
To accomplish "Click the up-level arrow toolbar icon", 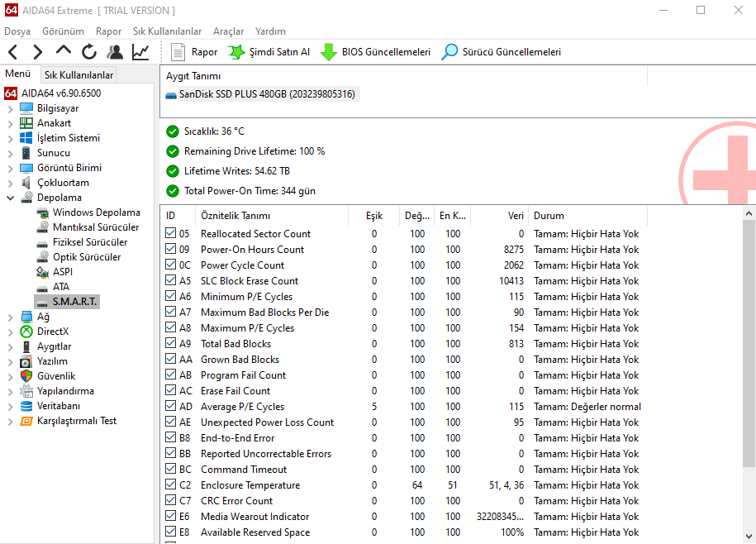I will pos(64,51).
